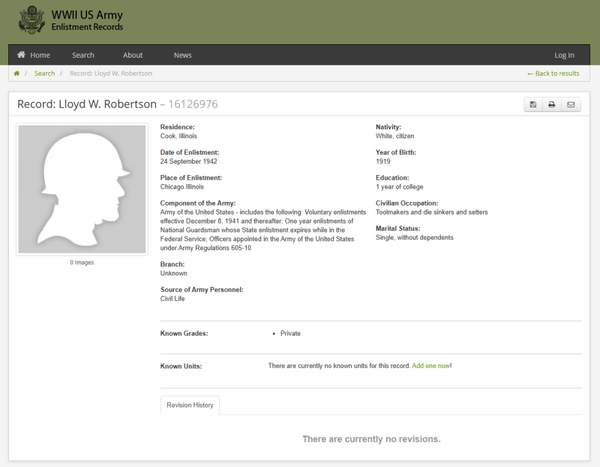Click the WWII US Army site title

tap(88, 20)
